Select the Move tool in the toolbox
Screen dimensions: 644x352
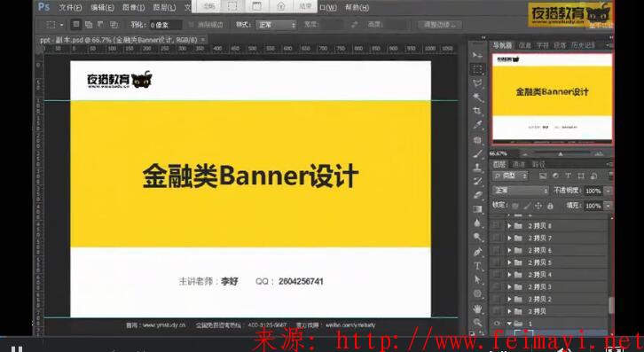click(x=477, y=55)
